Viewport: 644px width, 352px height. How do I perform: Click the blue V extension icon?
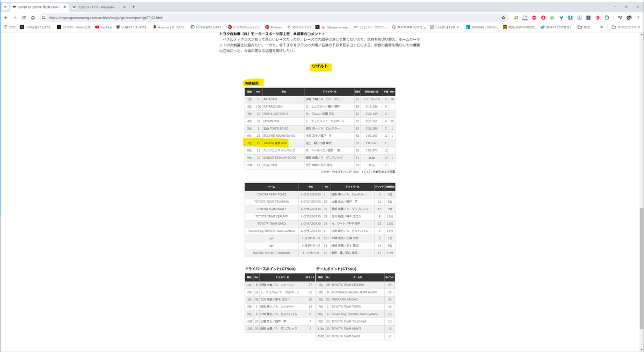click(561, 17)
